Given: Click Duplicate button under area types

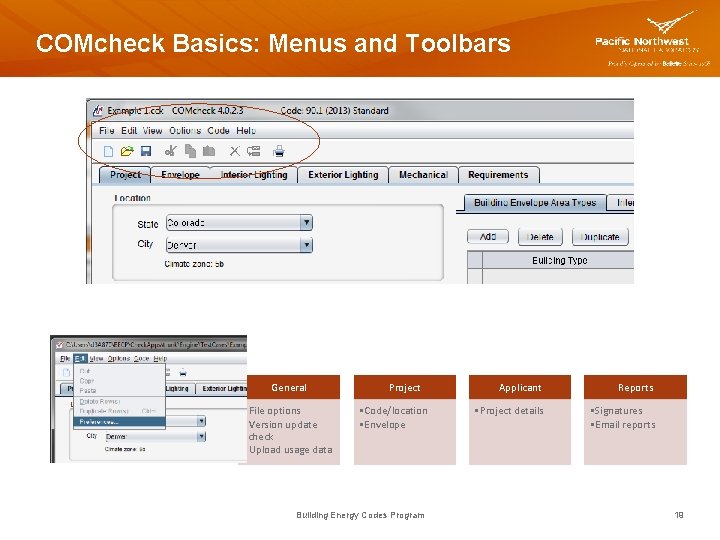Looking at the screenshot, I should pyautogui.click(x=600, y=237).
